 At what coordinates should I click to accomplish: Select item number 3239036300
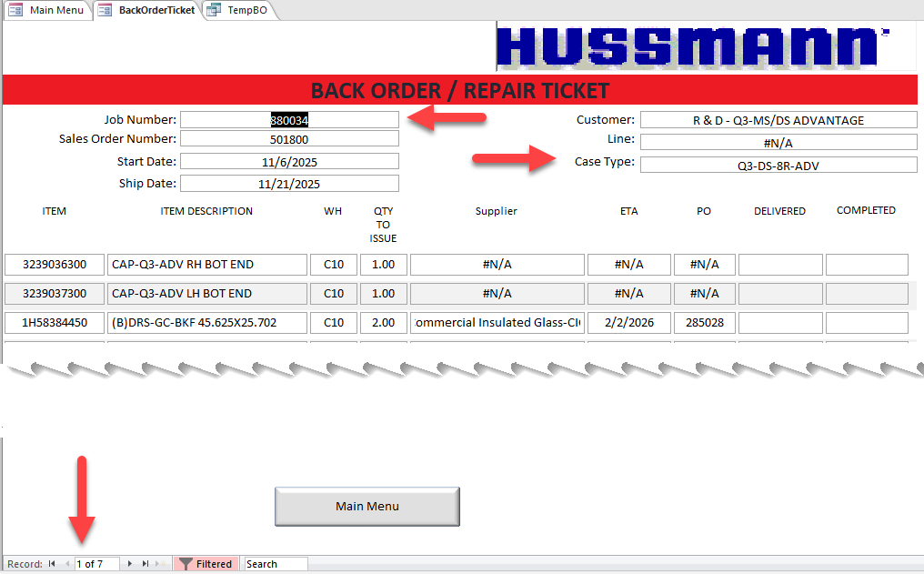click(x=55, y=265)
